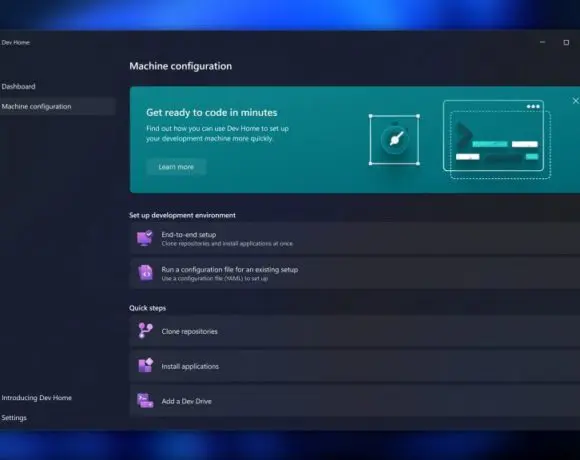
Task: Open the Dashboard page in sidebar
Action: tap(18, 87)
